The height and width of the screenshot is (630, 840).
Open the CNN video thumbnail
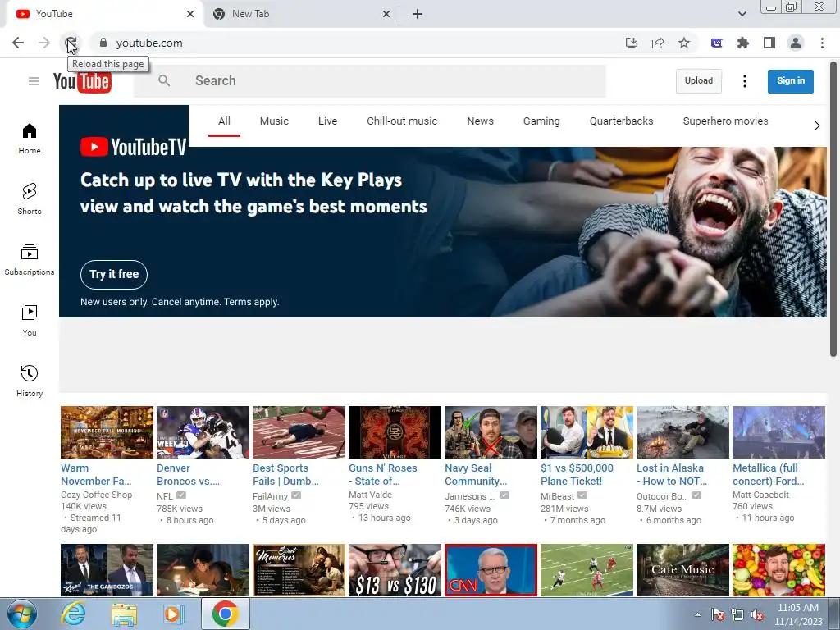[491, 570]
